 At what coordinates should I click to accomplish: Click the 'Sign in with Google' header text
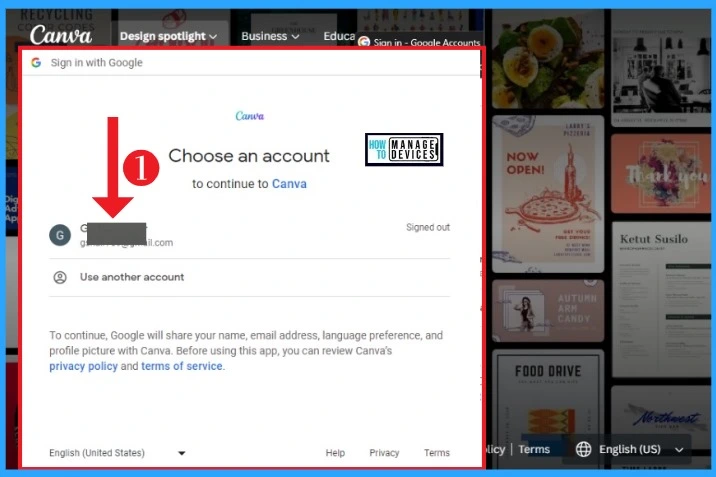(x=96, y=63)
